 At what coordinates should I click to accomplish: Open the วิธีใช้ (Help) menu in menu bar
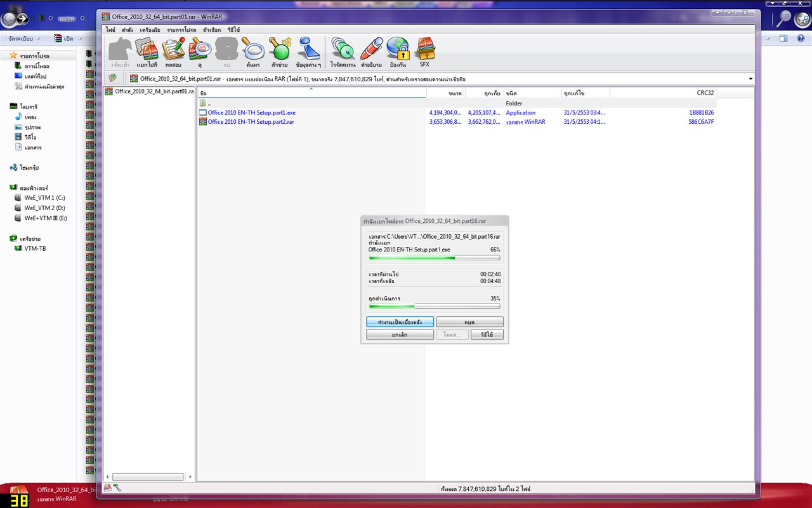[233, 30]
